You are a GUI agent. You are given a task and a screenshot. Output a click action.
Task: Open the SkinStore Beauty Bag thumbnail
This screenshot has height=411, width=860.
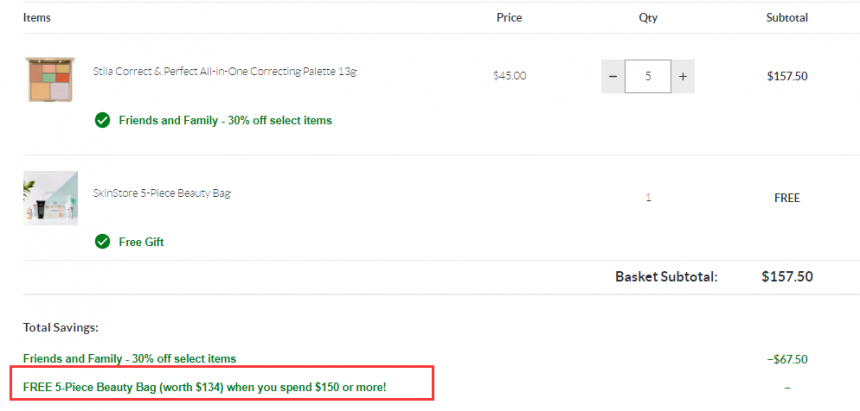point(50,198)
